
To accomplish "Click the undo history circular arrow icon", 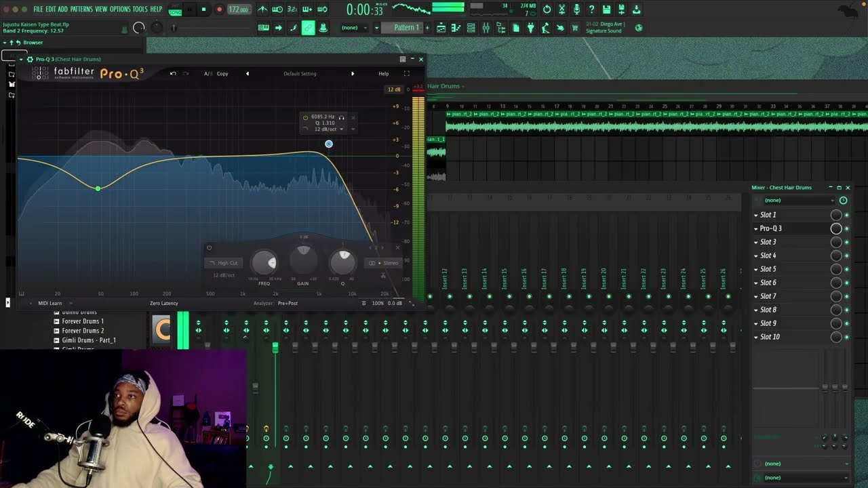I will [547, 9].
